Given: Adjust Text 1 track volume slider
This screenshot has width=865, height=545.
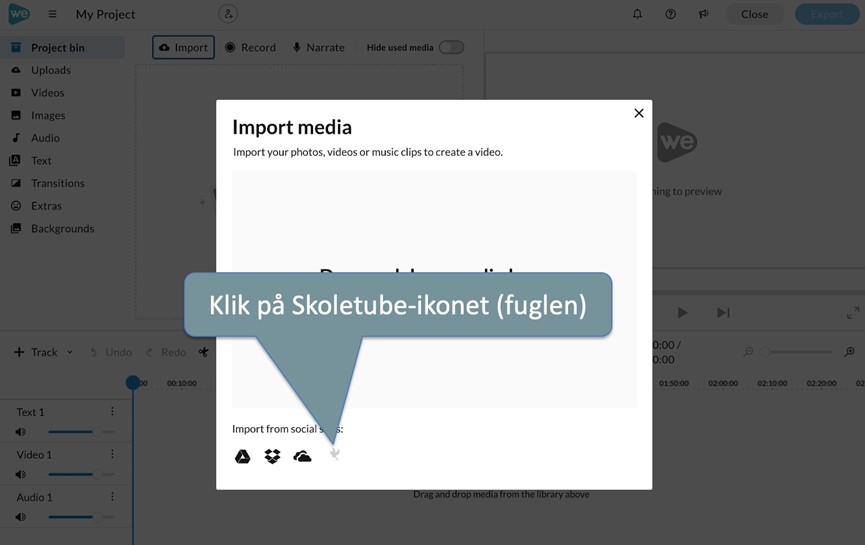Looking at the screenshot, I should point(82,432).
